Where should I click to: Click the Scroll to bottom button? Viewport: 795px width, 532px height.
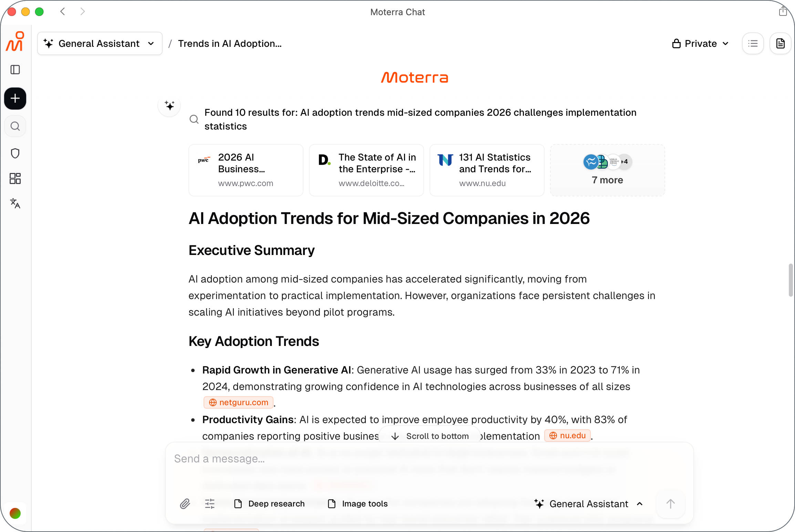point(430,436)
